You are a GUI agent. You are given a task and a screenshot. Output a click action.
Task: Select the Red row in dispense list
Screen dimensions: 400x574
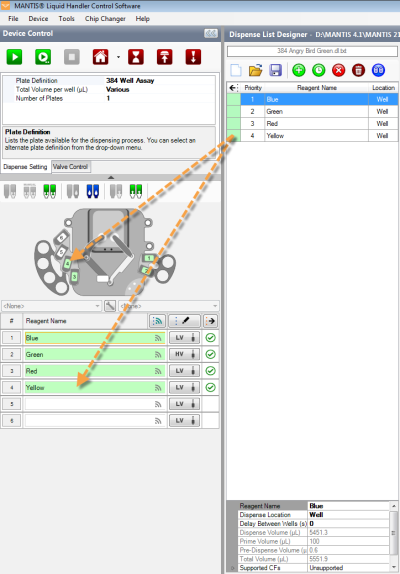coord(312,124)
